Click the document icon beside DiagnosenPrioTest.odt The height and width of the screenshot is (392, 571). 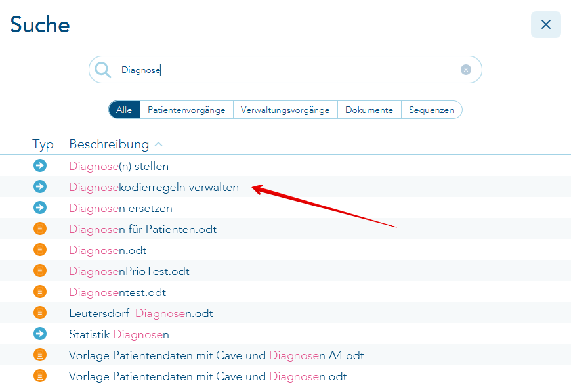(x=40, y=271)
